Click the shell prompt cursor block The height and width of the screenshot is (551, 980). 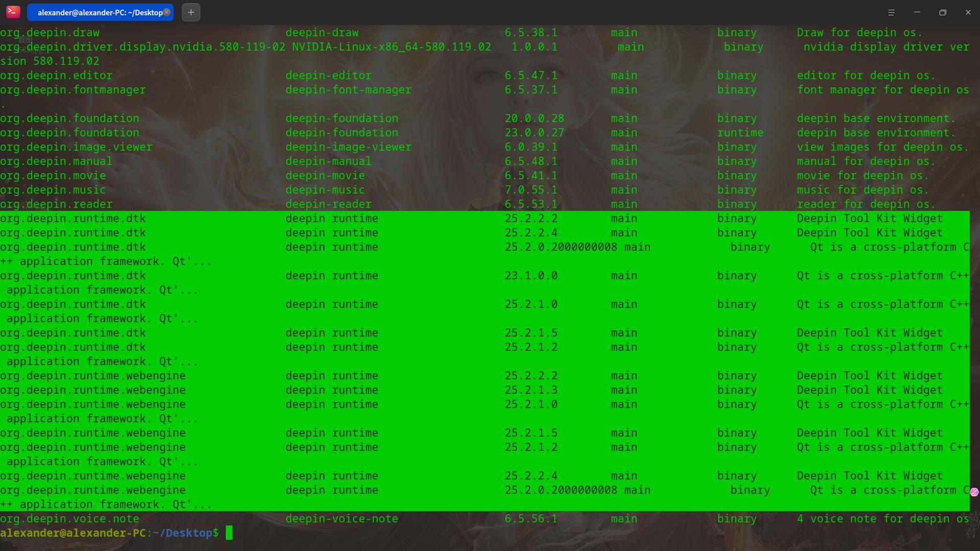(x=229, y=533)
